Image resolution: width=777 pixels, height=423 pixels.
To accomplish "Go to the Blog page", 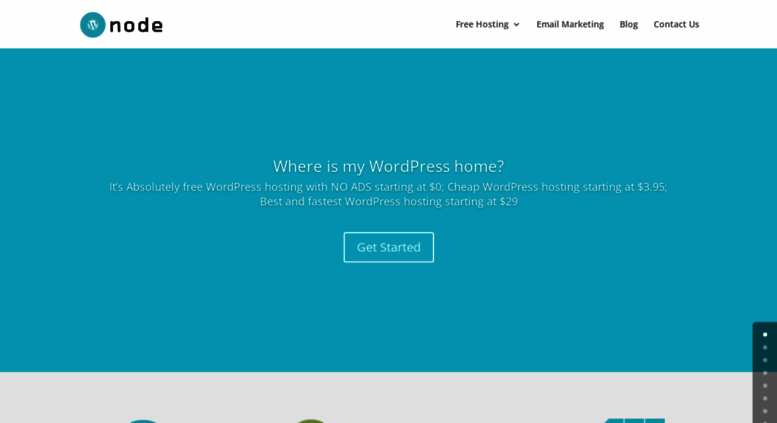I will pyautogui.click(x=628, y=24).
